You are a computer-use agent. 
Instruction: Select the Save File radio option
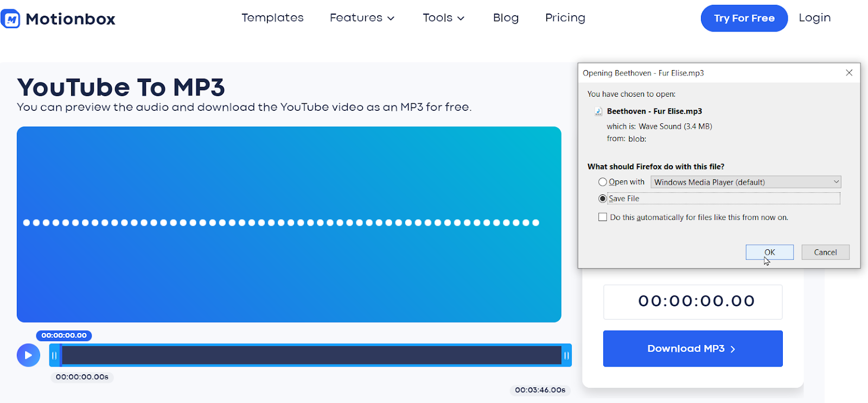point(602,199)
